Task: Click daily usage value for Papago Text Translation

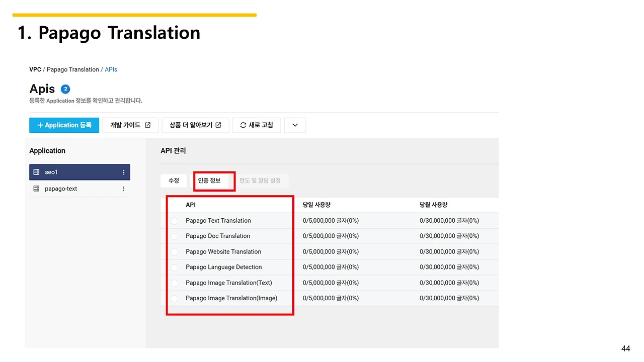Action: pos(331,221)
